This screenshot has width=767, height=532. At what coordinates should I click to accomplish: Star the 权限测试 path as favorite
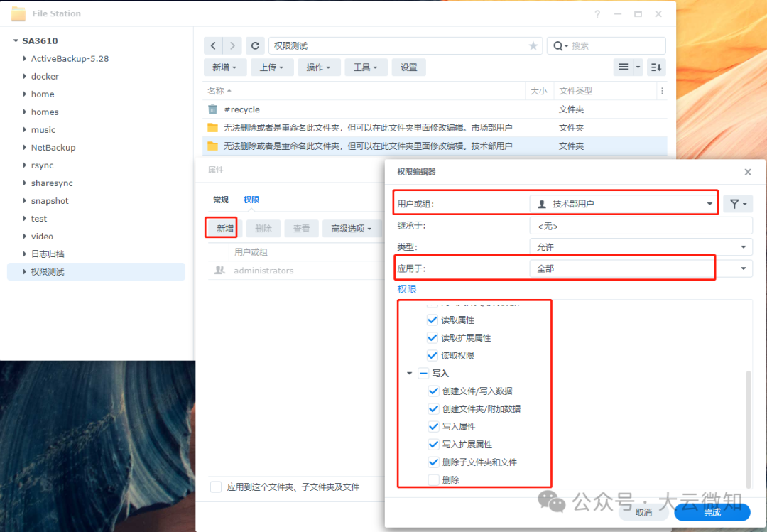click(x=533, y=45)
